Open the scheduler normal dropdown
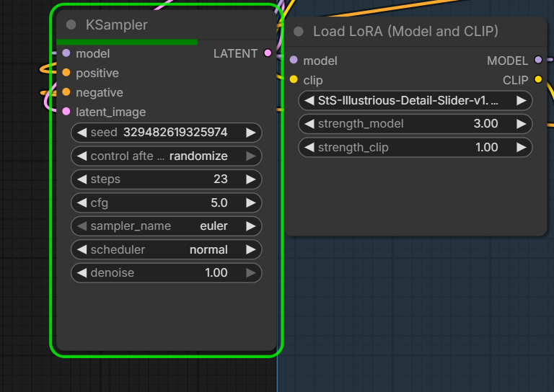The image size is (554, 392). click(167, 250)
